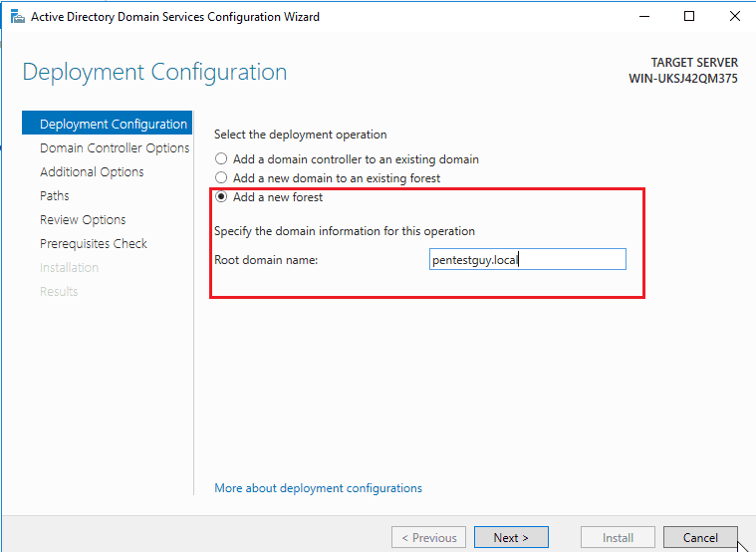Click the disabled Install button

click(x=618, y=537)
